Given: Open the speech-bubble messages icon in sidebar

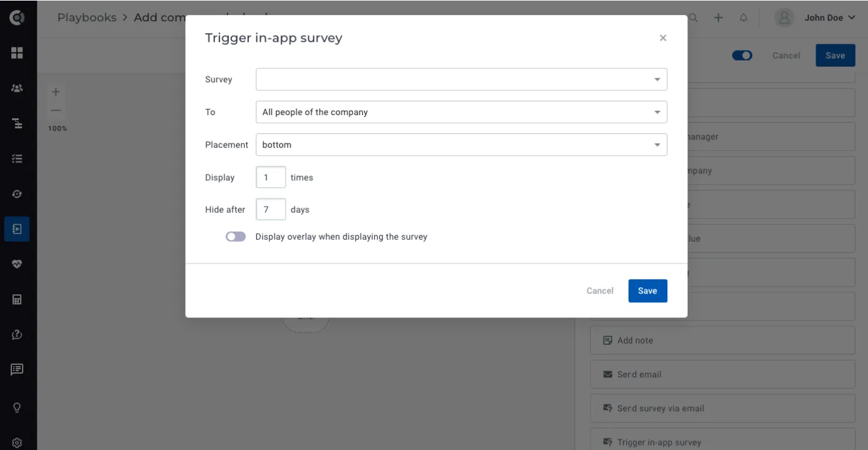Looking at the screenshot, I should [17, 370].
